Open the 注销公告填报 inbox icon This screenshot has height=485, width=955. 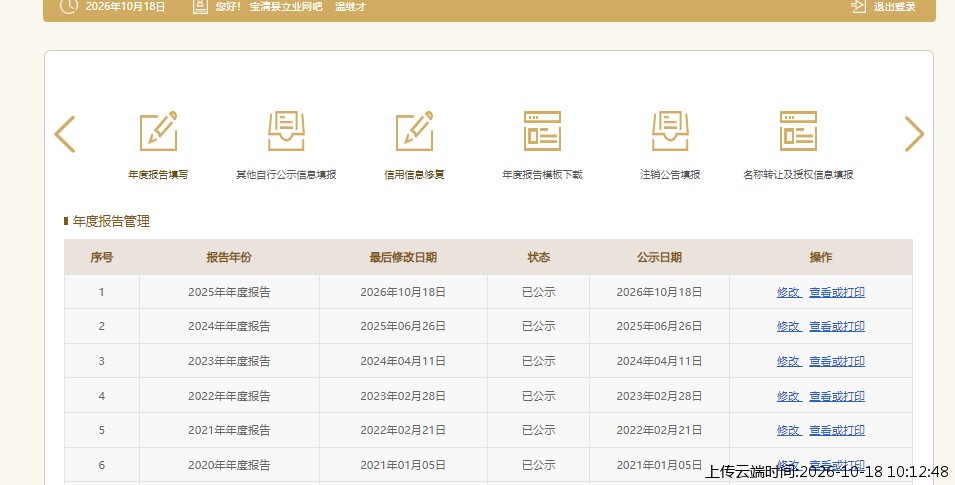[670, 131]
